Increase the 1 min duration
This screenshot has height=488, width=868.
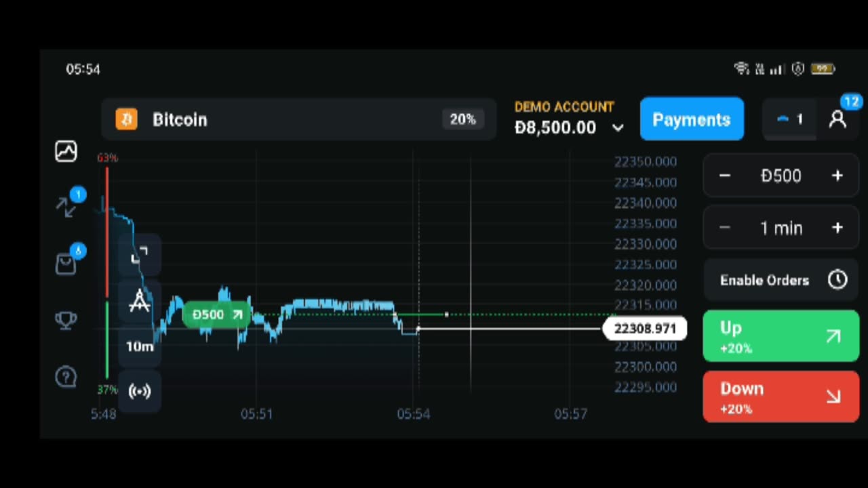coord(837,228)
